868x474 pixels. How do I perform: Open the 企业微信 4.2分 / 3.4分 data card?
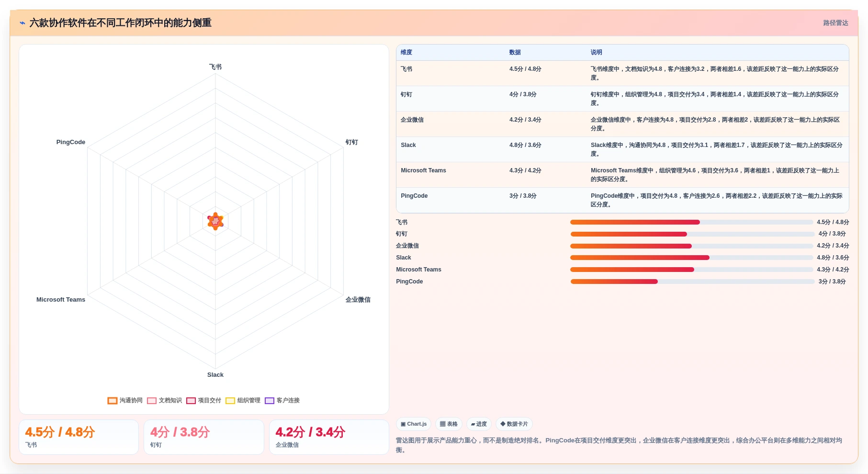[x=329, y=437]
